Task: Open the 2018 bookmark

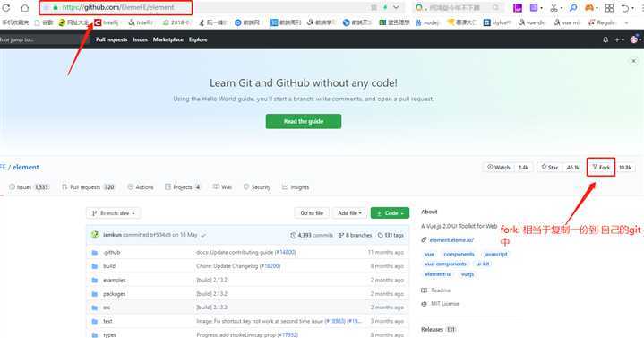Action: click(176, 22)
